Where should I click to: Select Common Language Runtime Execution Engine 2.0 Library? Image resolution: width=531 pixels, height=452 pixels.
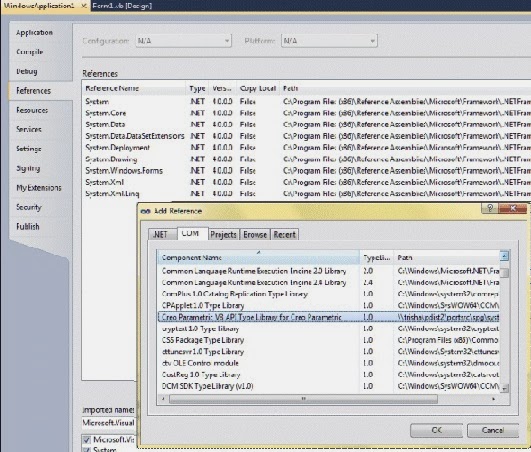click(x=328, y=271)
